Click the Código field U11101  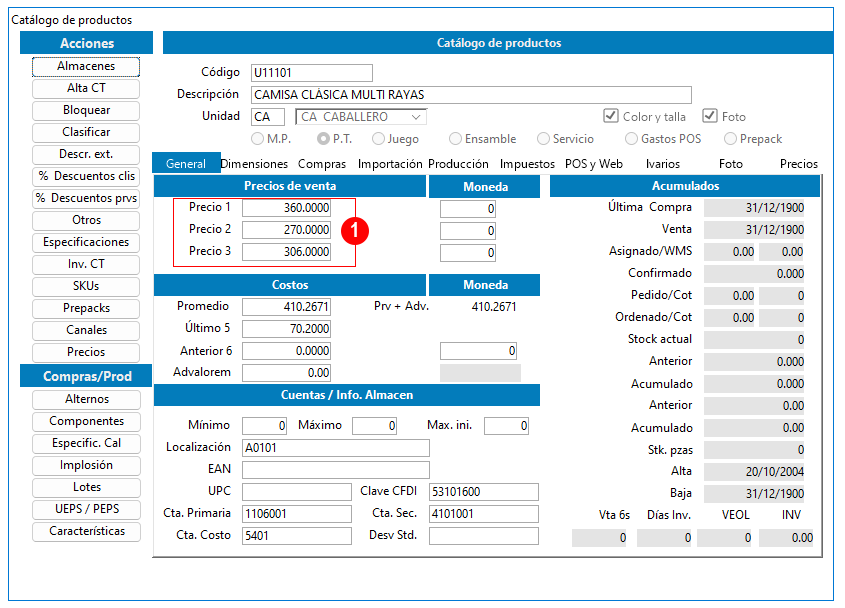click(311, 73)
